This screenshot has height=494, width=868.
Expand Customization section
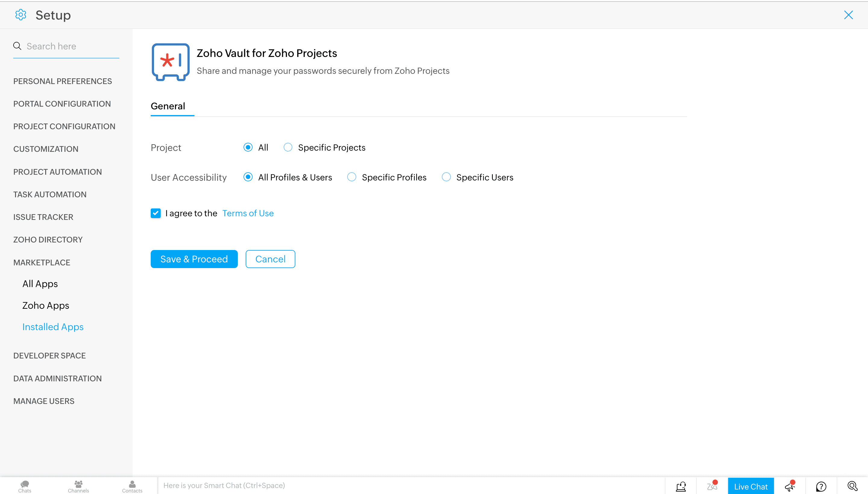(x=46, y=149)
